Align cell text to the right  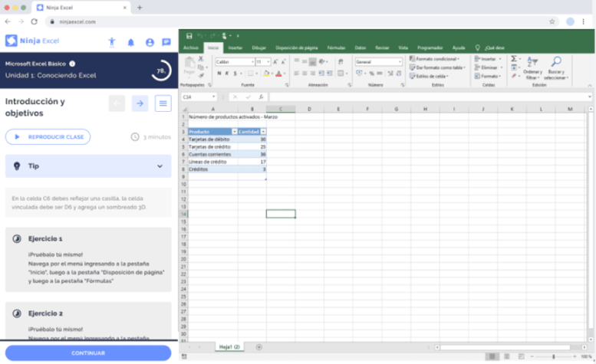(312, 74)
